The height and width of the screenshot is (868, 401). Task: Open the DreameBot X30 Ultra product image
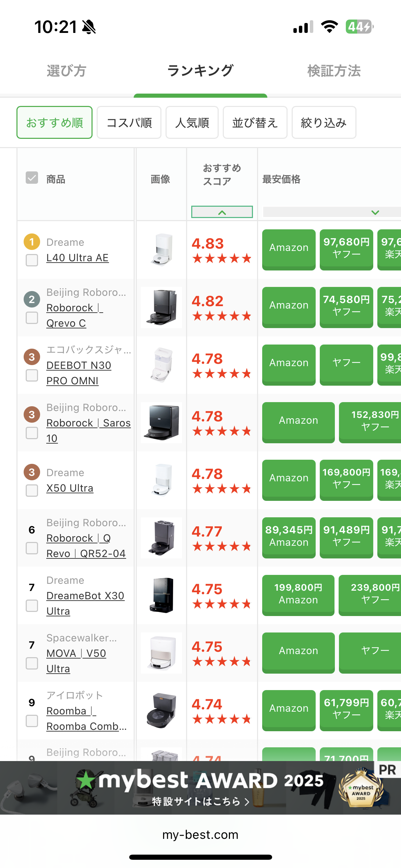click(161, 595)
